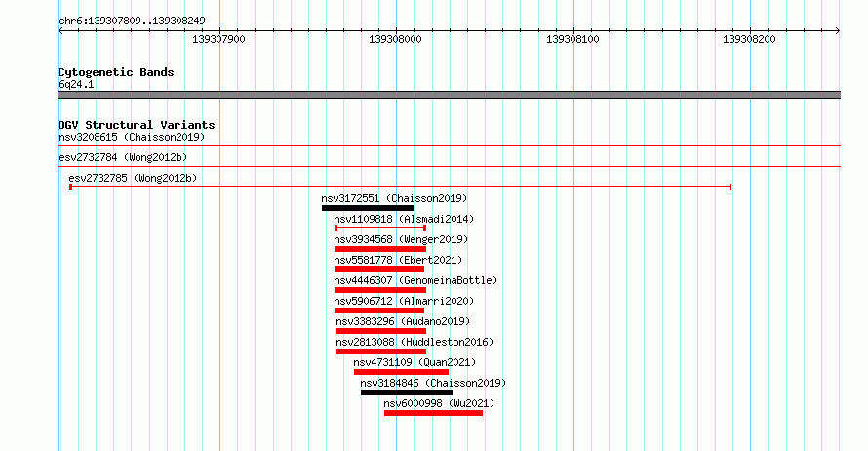Click the red line under esv2732784
The width and height of the screenshot is (868, 451).
449,166
